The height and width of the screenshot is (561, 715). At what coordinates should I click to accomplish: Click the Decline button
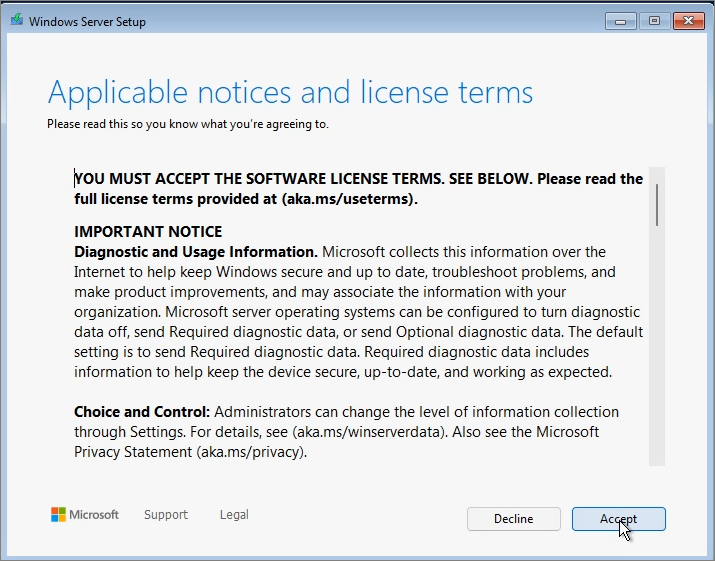coord(513,519)
